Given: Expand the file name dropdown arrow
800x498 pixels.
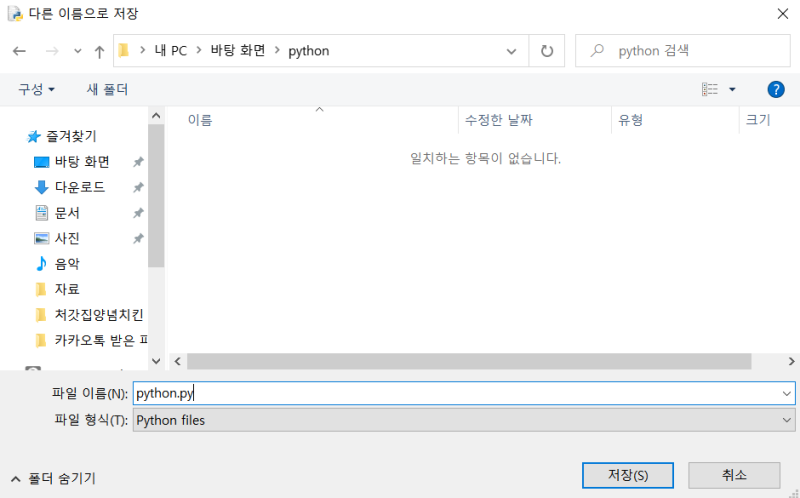Looking at the screenshot, I should pos(786,393).
